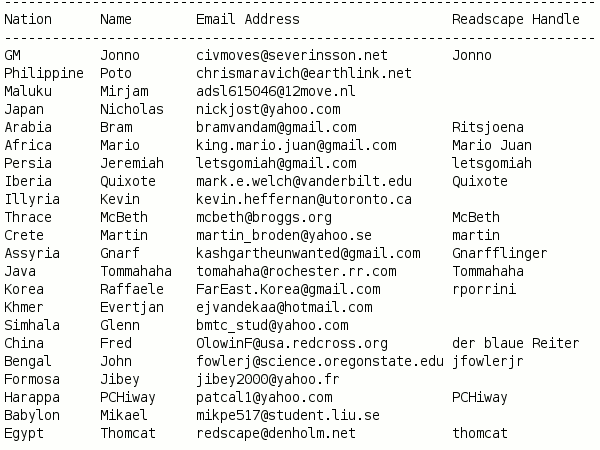Click the FarEast.Korea@gmail.com email
This screenshot has width=600, height=450.
tap(287, 289)
